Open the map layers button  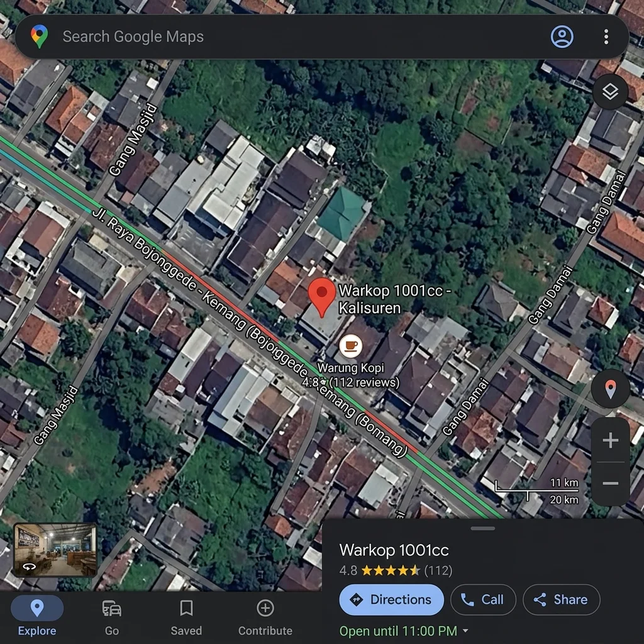point(610,91)
